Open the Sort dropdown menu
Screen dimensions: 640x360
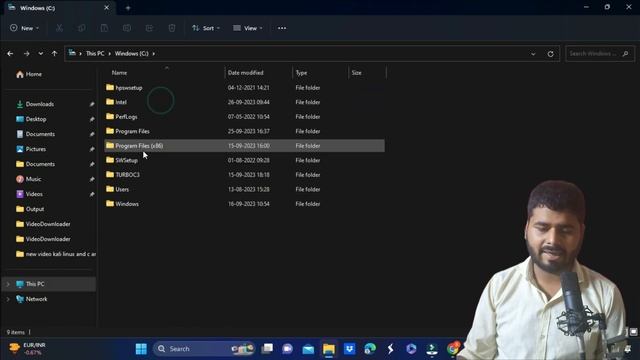(x=206, y=28)
